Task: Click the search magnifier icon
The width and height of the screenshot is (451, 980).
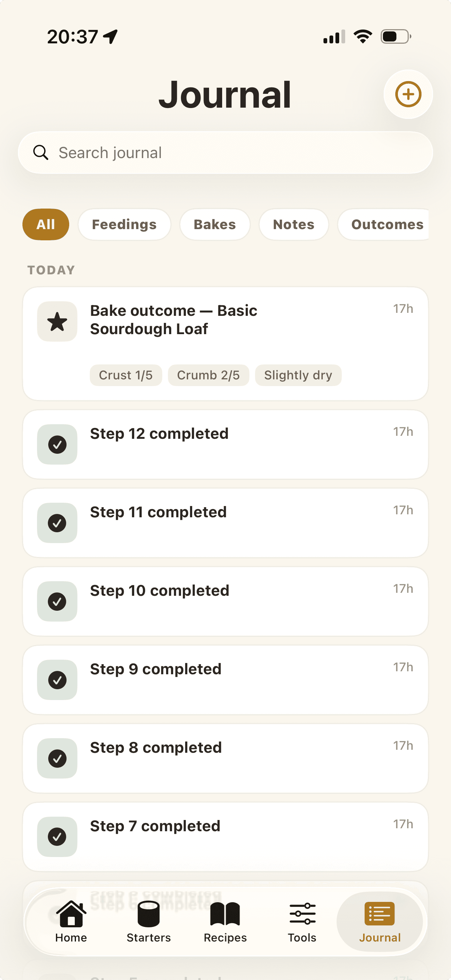Action: [x=41, y=152]
